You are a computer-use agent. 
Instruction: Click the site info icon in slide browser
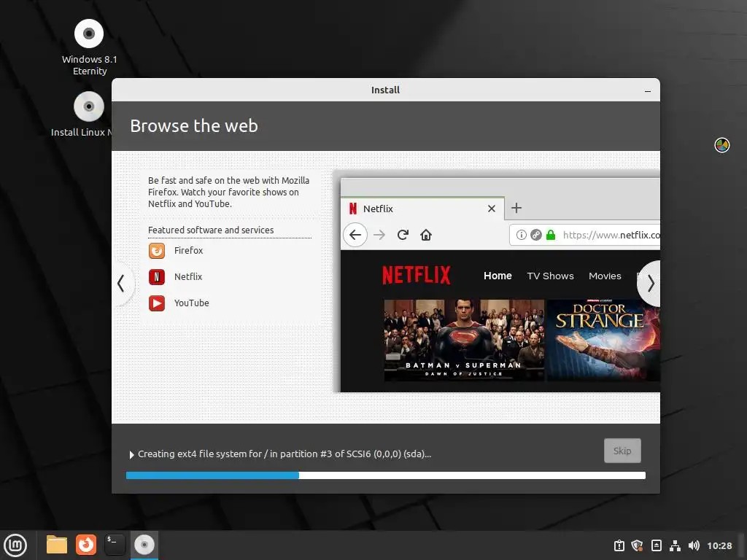pyautogui.click(x=522, y=235)
